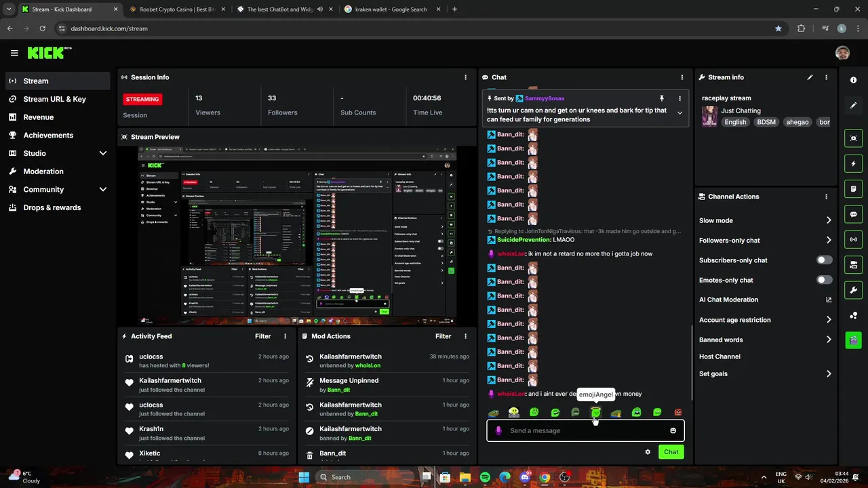
Task: Open SammyySosaa's username in pinned message
Action: pos(544,98)
